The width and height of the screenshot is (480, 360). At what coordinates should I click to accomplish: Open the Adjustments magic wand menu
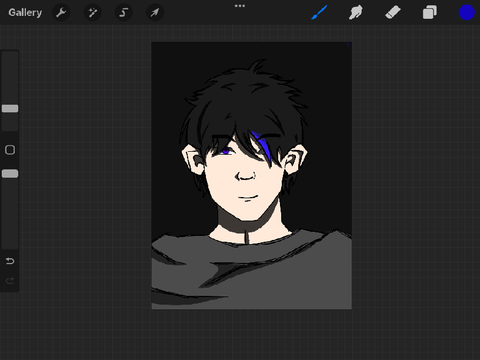coord(92,13)
